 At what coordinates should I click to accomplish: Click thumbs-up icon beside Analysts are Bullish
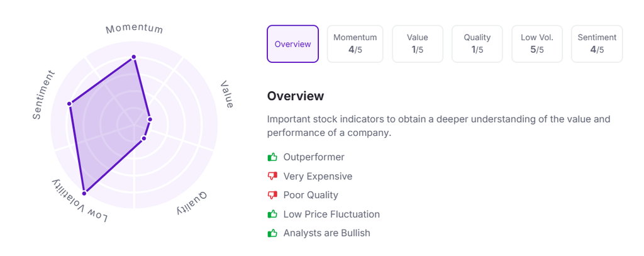click(x=272, y=233)
